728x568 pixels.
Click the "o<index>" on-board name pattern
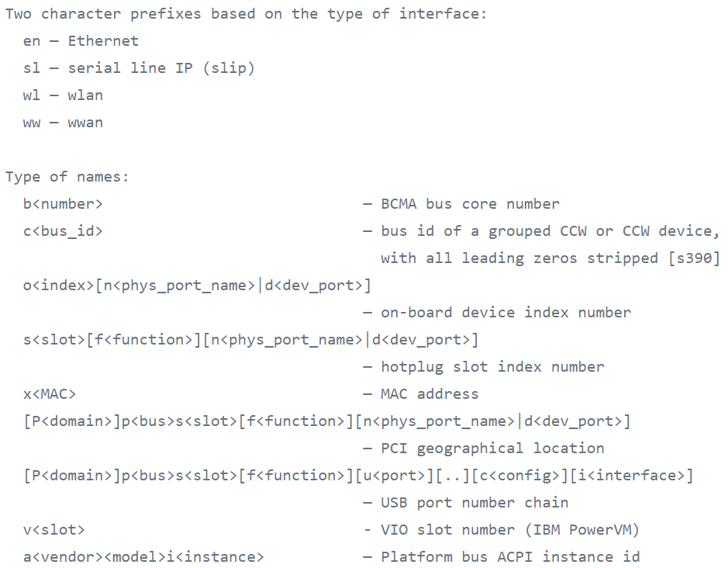[197, 286]
